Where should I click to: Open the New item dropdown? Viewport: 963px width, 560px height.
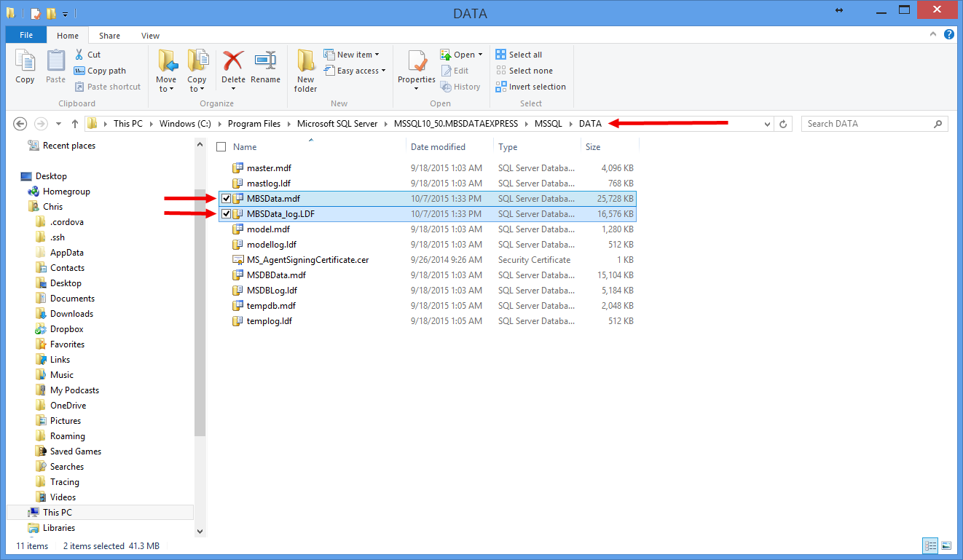click(x=351, y=55)
